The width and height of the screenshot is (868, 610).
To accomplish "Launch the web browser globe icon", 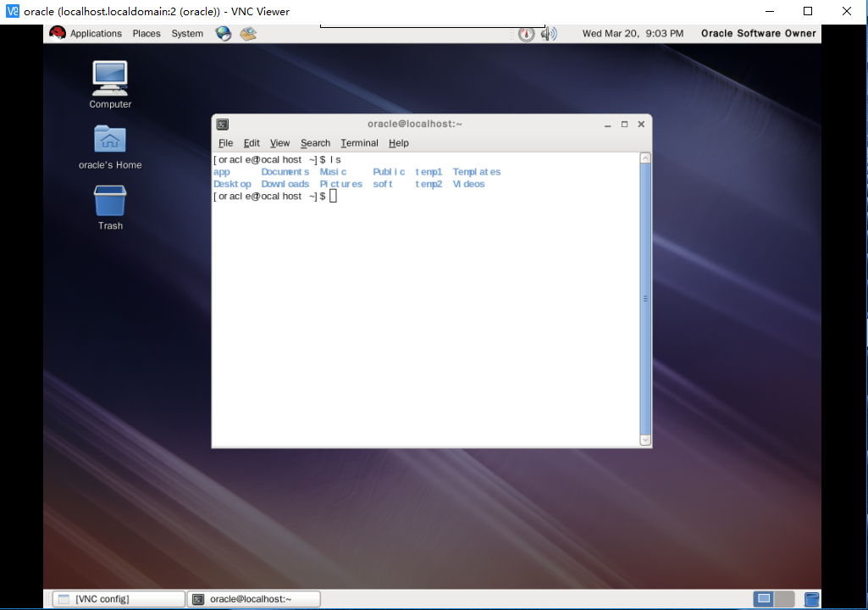I will coord(224,34).
